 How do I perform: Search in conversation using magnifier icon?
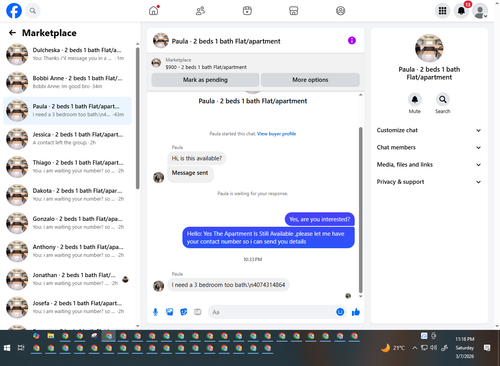[443, 99]
